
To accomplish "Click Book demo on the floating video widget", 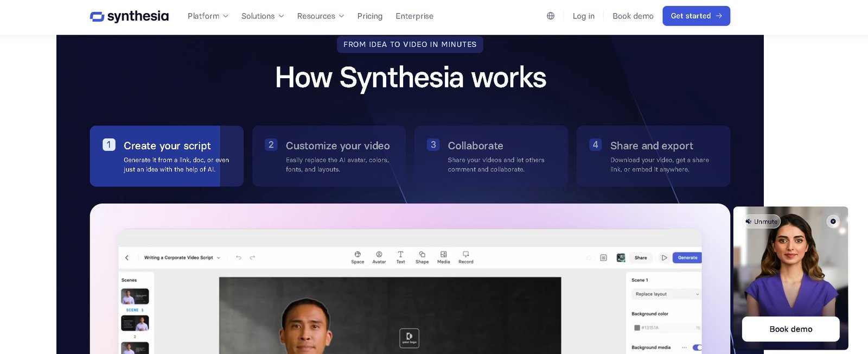I will tap(790, 329).
